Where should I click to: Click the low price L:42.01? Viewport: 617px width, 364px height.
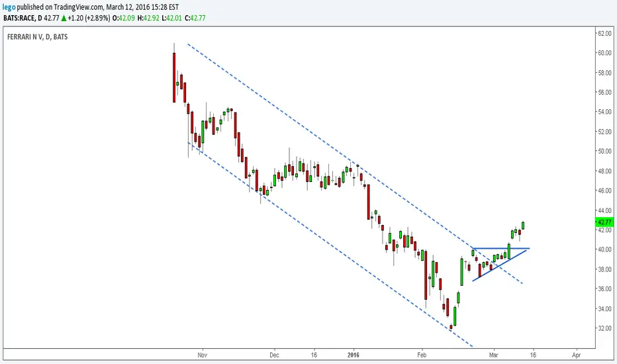click(x=172, y=18)
